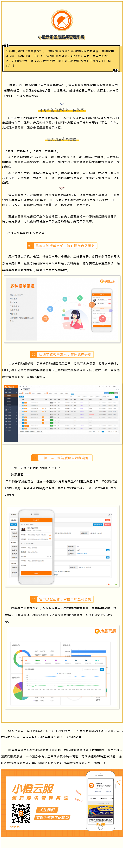Click the orange submit button on traceability phone
Image resolution: width=124 pixels, height=868 pixels.
tap(36, 573)
